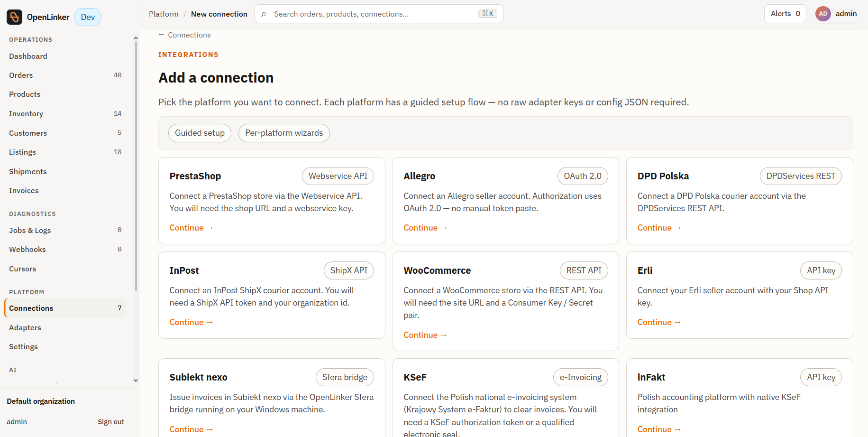Click the sidebar scroll up arrow
The width and height of the screenshot is (868, 437).
coord(136,38)
